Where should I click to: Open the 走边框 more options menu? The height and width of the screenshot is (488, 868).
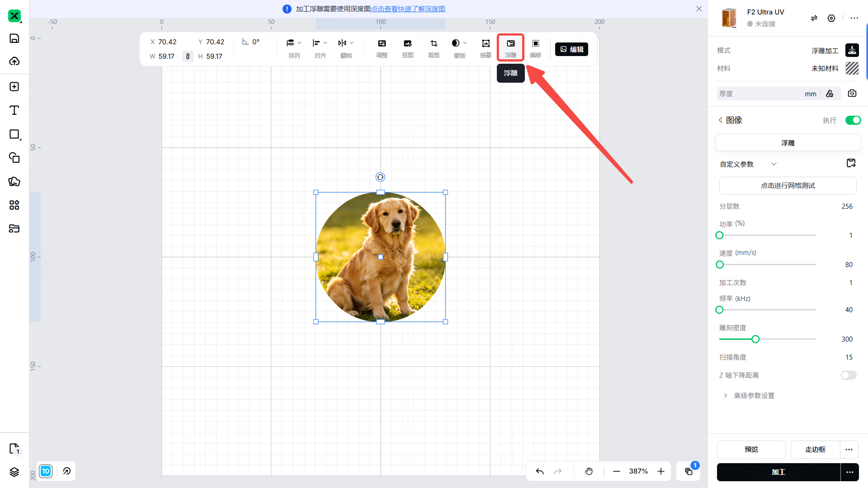pos(849,450)
